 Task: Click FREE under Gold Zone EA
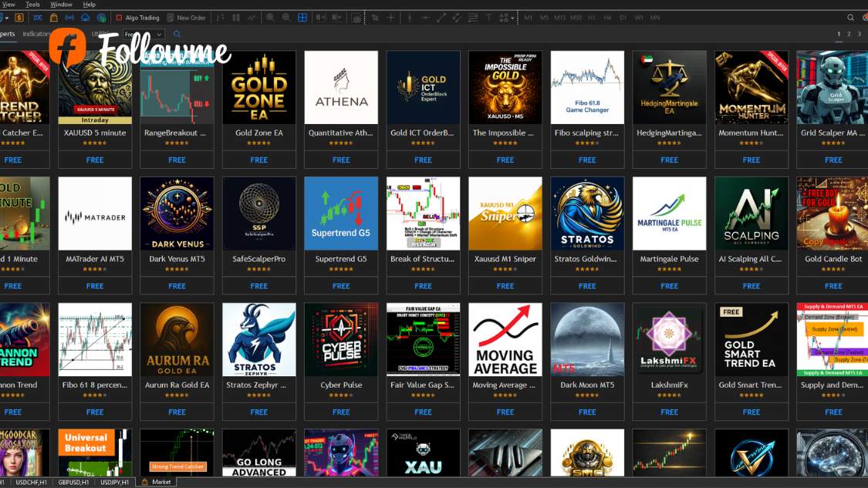click(259, 160)
